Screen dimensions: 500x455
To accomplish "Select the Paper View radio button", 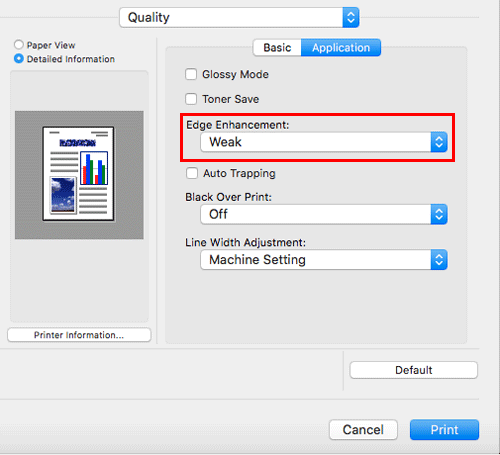I will (19, 45).
